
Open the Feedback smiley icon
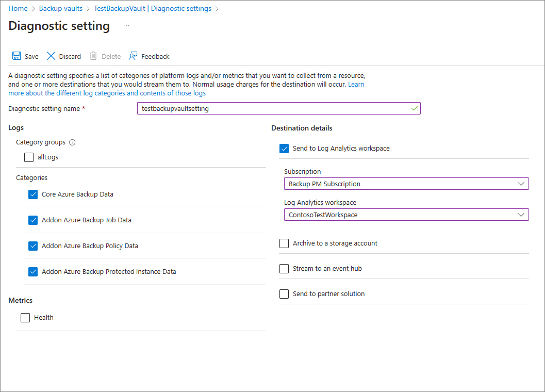coord(133,56)
